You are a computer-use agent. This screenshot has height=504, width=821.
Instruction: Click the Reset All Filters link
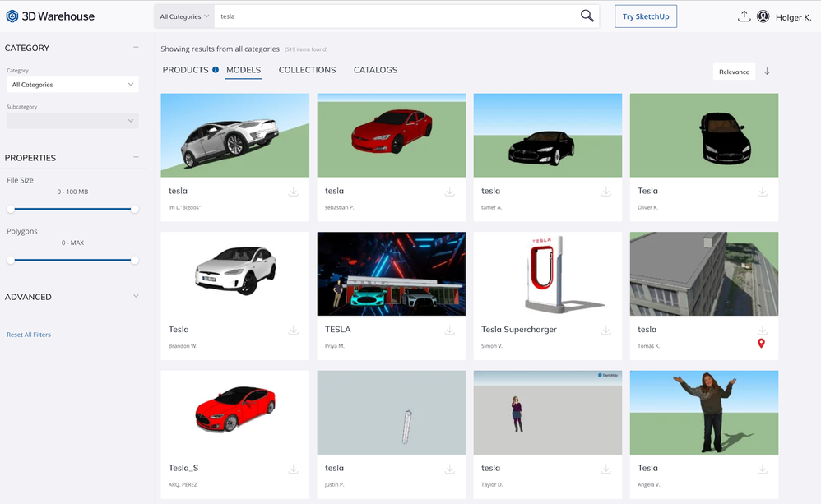(29, 335)
